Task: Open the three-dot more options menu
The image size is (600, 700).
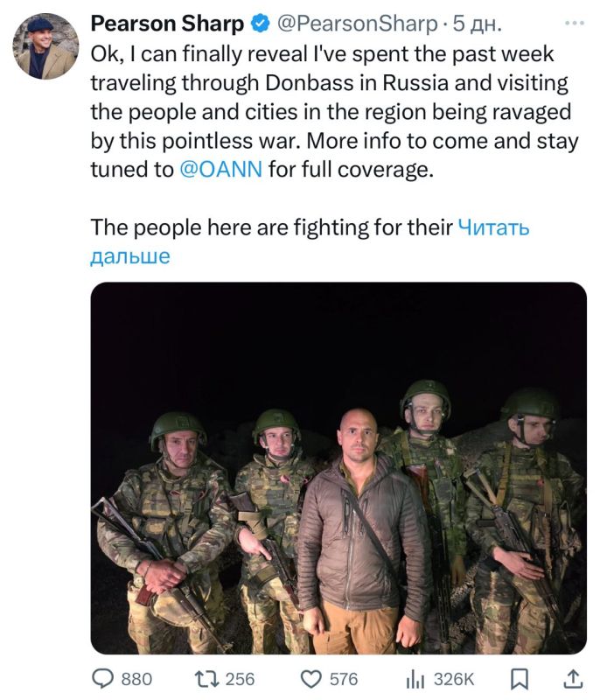Action: 573,21
